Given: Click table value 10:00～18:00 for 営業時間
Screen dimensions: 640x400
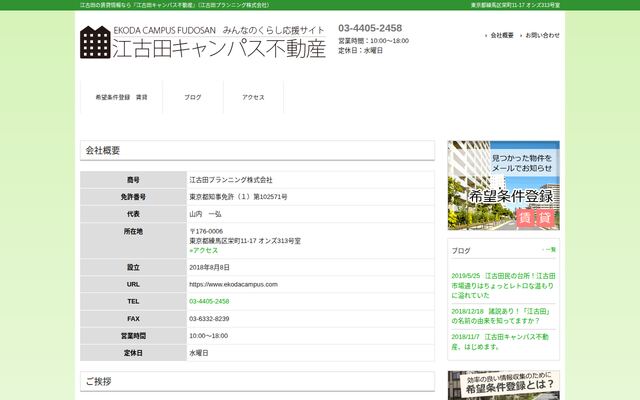Looking at the screenshot, I should [x=209, y=336].
